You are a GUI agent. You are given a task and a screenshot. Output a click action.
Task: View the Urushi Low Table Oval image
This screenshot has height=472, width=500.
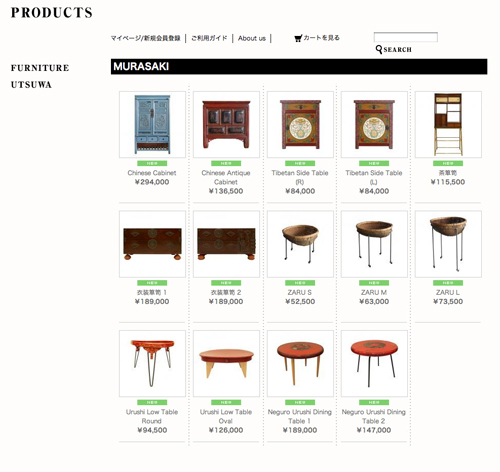226,363
